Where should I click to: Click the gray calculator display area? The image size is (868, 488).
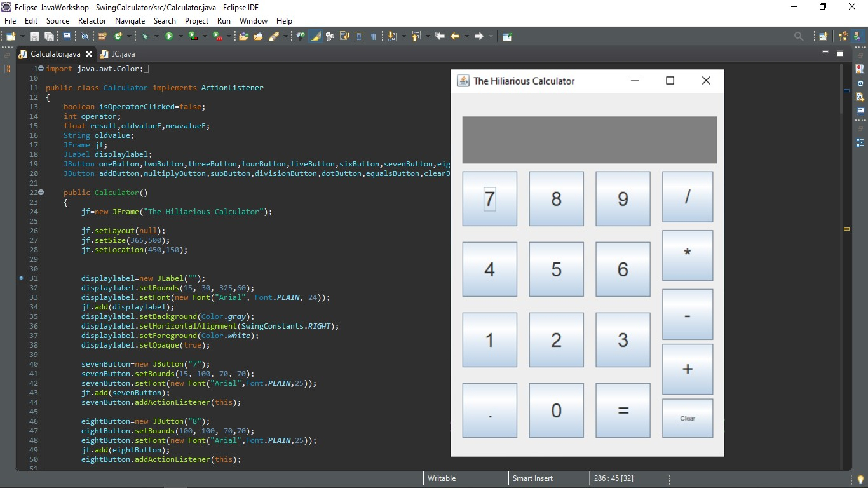pyautogui.click(x=589, y=140)
